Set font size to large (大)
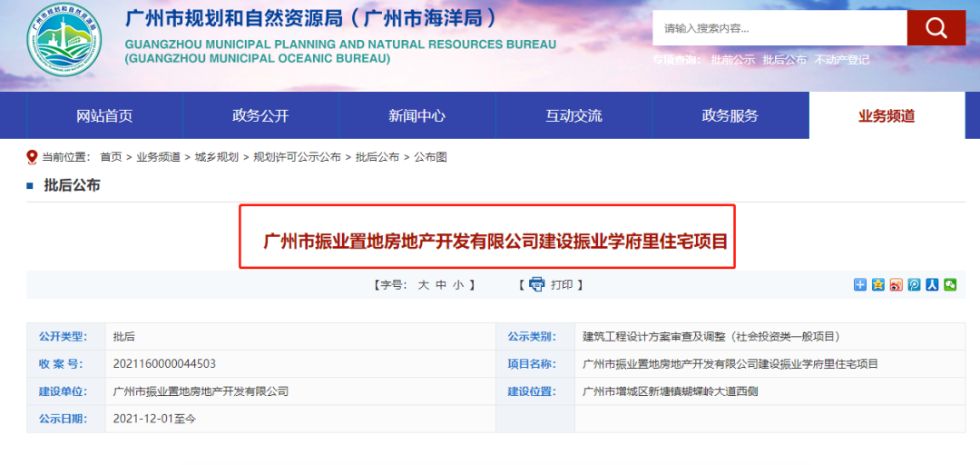980x465 pixels. click(x=423, y=284)
